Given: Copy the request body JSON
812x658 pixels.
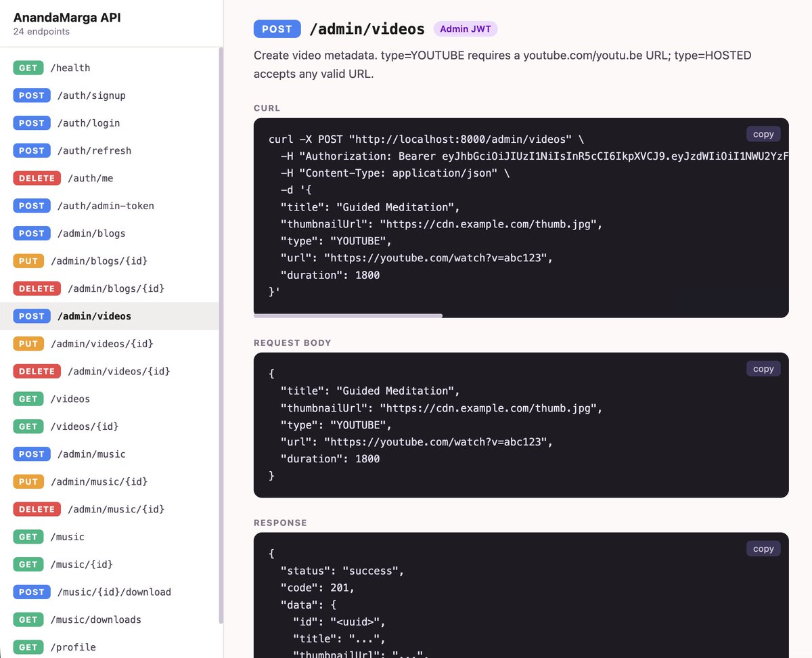Looking at the screenshot, I should (x=763, y=369).
